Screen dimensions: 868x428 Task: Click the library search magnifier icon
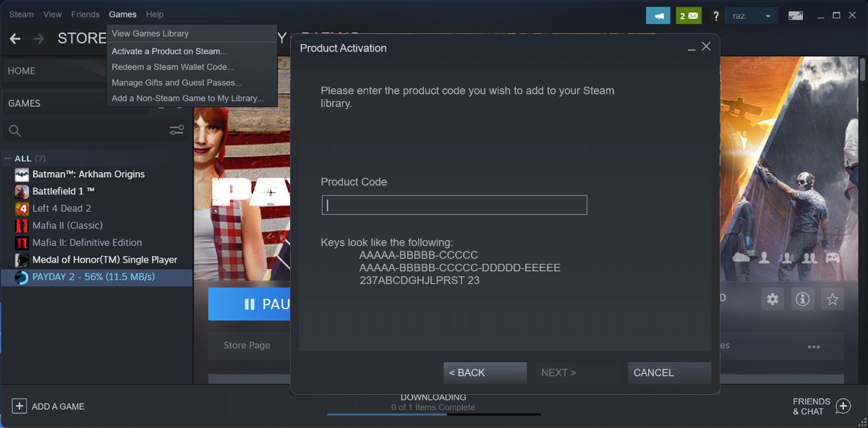coord(14,131)
